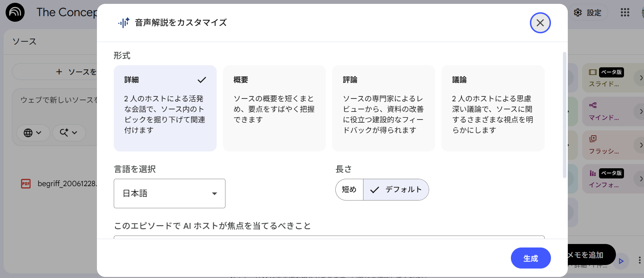
Task: Click the begriff_20061228 PDF file icon
Action: point(26,184)
